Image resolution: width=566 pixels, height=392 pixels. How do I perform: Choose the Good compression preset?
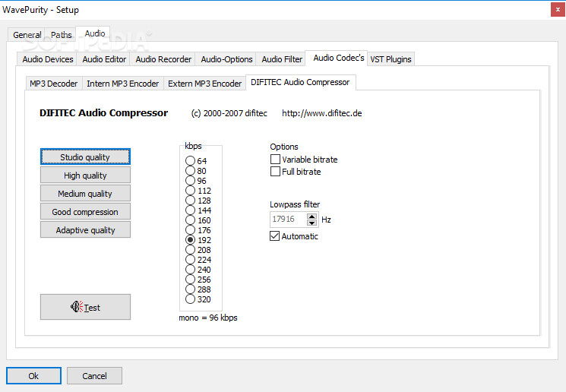pos(85,211)
